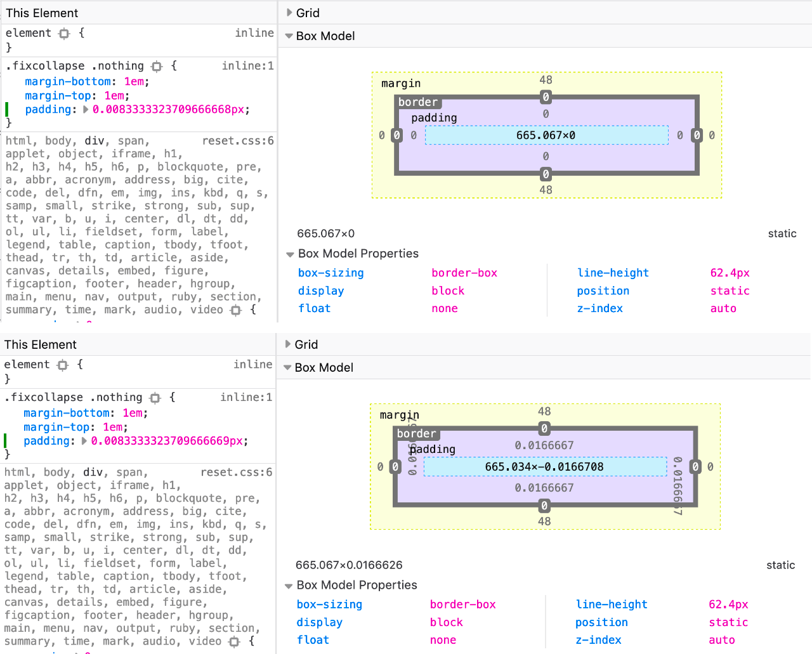This screenshot has height=654, width=812.
Task: Click the box-sizing property link
Action: (x=331, y=272)
